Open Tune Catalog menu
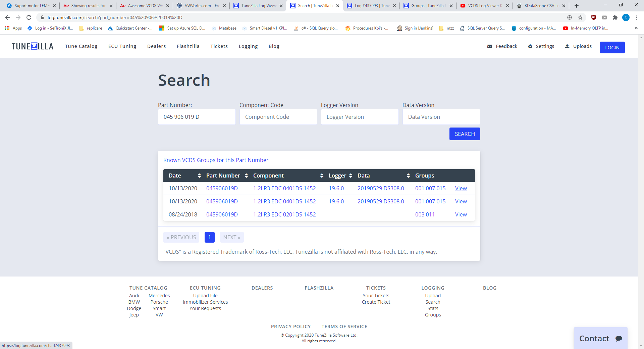 coord(81,46)
